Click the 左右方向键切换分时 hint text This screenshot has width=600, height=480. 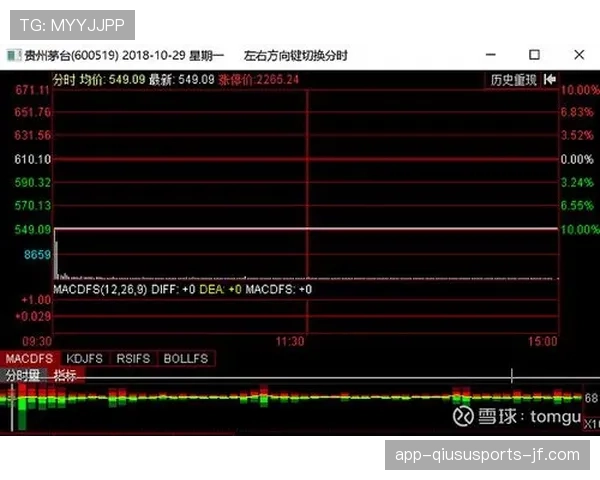point(295,56)
